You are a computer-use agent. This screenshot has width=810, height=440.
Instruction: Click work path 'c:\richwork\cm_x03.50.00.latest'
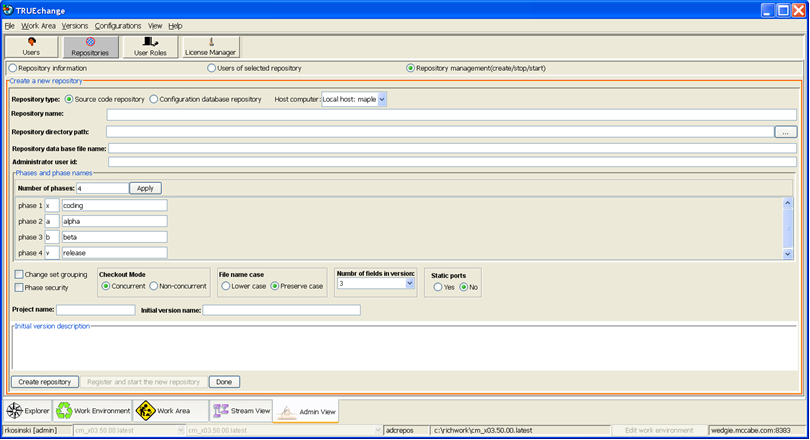tap(483, 430)
